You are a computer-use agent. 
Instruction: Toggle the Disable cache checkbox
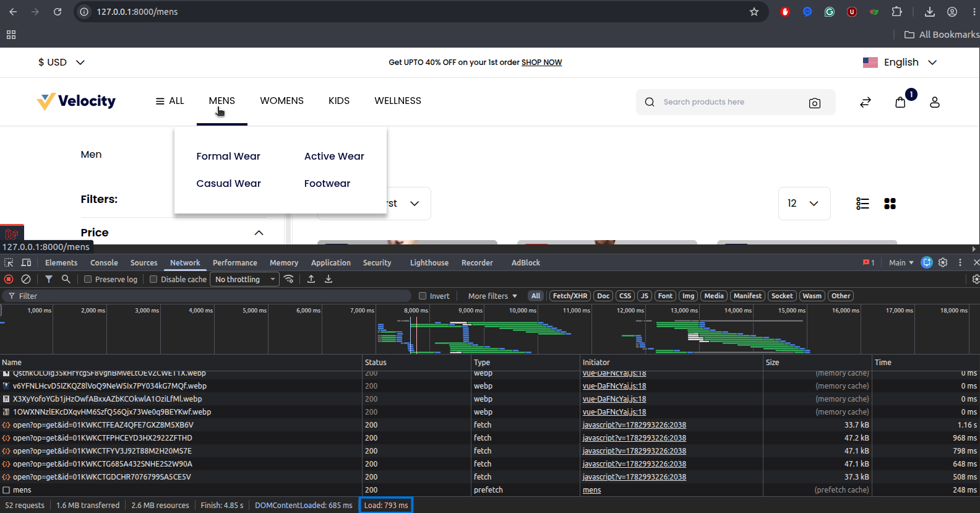[153, 279]
